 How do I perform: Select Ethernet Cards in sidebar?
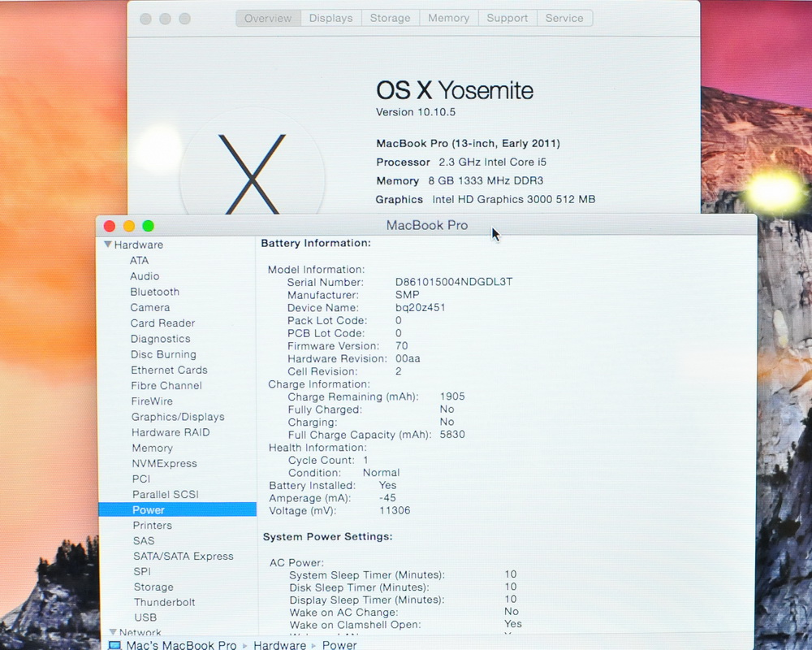pyautogui.click(x=170, y=370)
